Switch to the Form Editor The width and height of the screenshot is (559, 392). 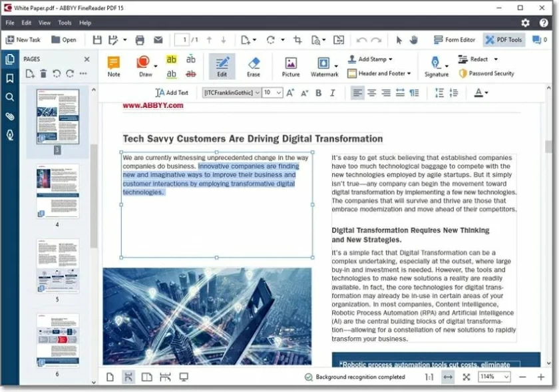[x=453, y=39]
